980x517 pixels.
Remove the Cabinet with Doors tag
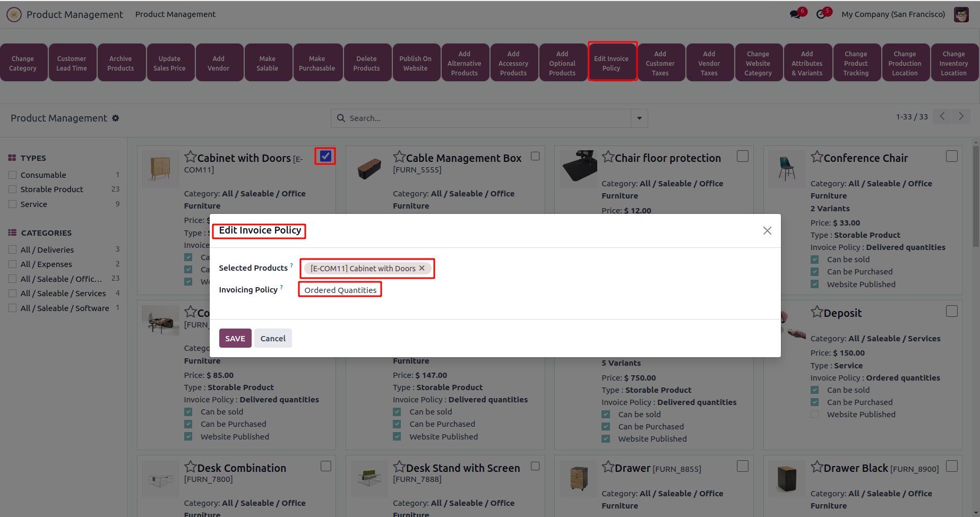click(x=422, y=268)
